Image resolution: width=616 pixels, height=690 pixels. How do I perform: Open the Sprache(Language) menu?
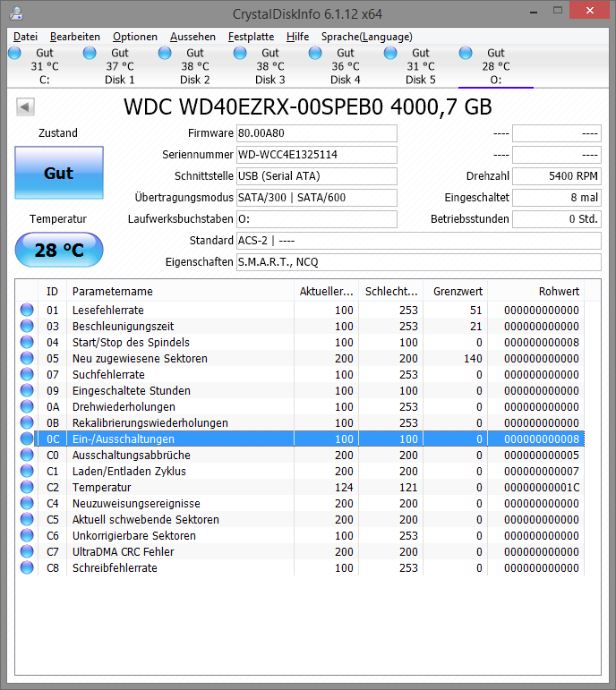tap(367, 37)
